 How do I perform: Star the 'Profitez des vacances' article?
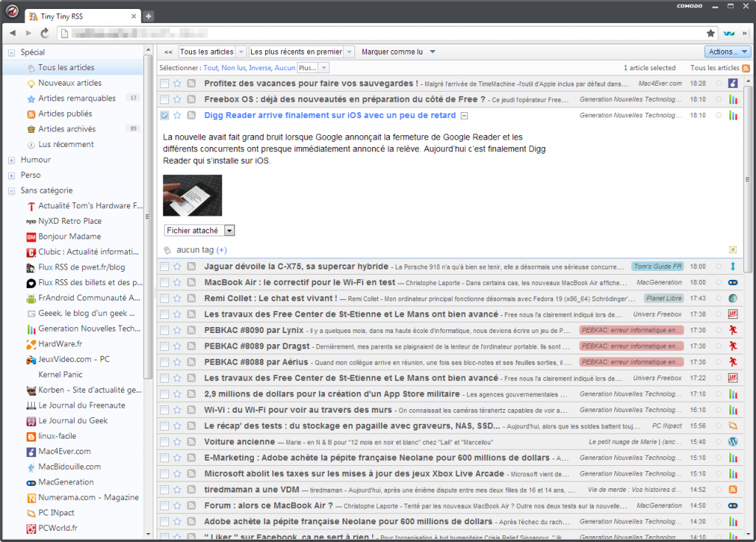point(177,83)
